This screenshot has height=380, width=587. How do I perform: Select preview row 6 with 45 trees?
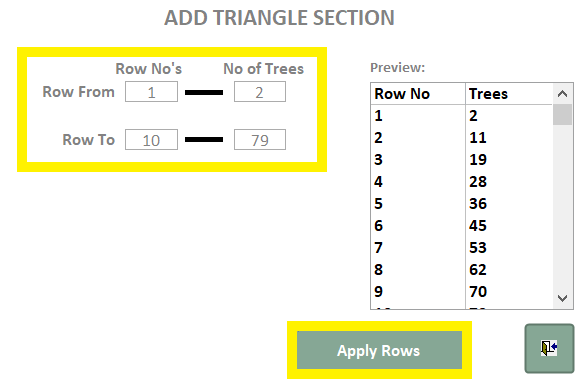(x=462, y=226)
